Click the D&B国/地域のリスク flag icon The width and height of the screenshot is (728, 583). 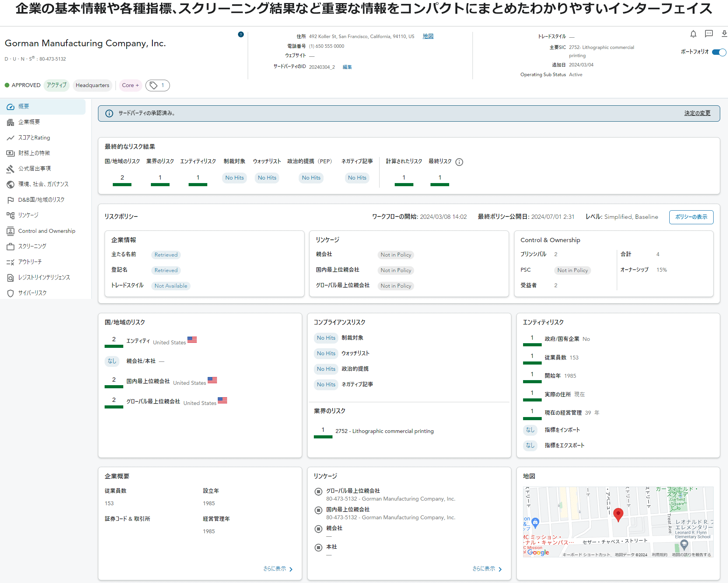click(10, 200)
